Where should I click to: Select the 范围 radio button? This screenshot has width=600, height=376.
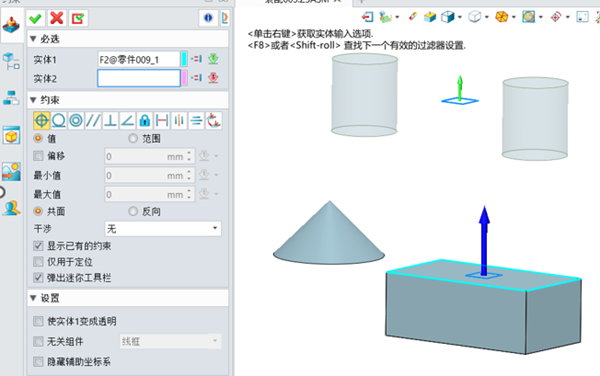(133, 138)
